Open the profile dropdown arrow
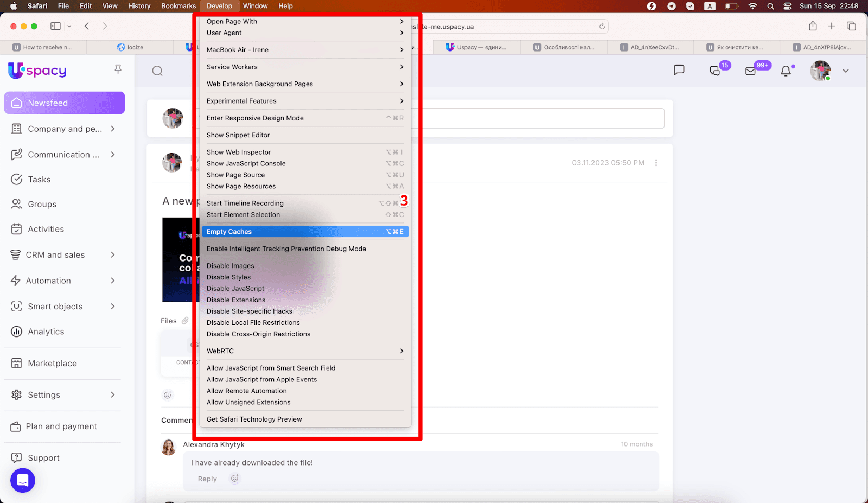Viewport: 868px width, 503px height. (846, 71)
